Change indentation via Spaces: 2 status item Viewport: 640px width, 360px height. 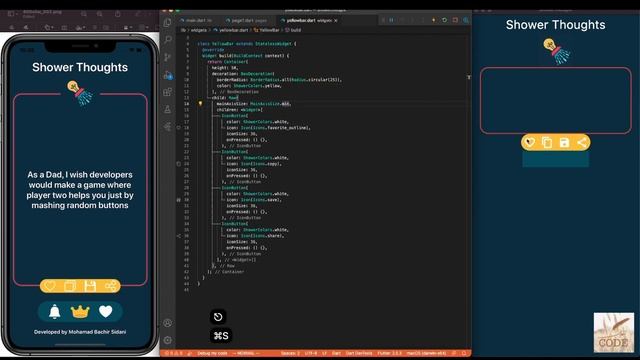coord(290,353)
